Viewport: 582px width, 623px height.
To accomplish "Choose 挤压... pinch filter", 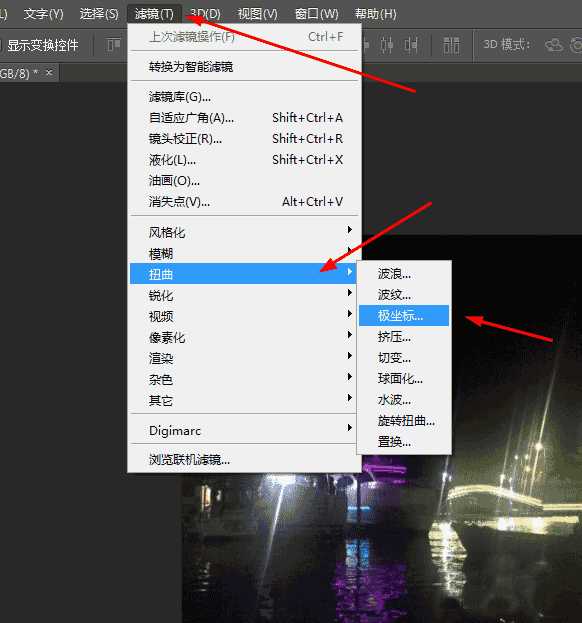I will [404, 337].
